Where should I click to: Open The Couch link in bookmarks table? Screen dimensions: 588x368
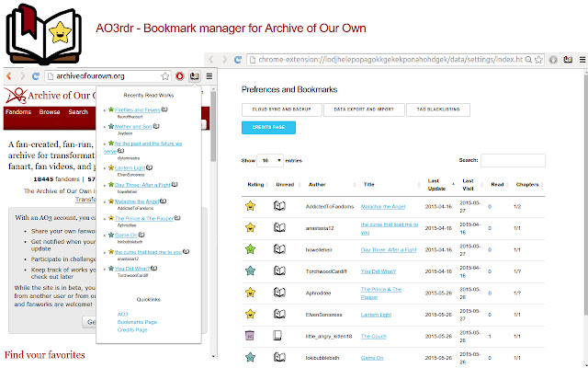point(373,336)
